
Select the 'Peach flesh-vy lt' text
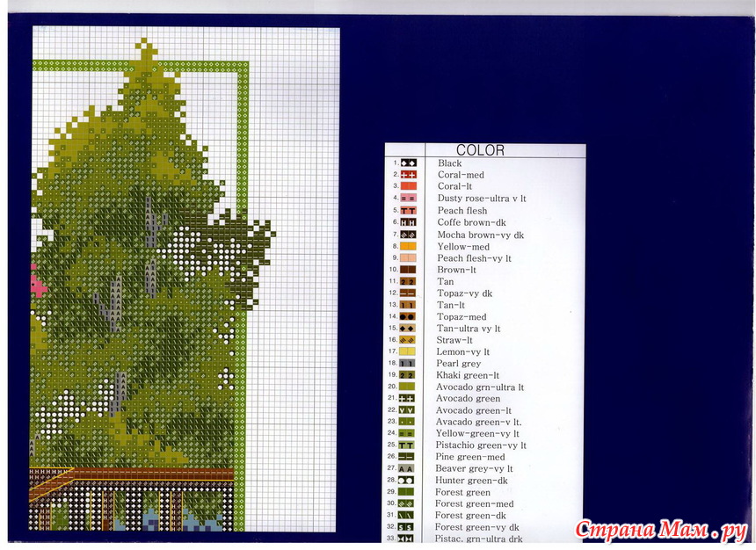tap(474, 258)
